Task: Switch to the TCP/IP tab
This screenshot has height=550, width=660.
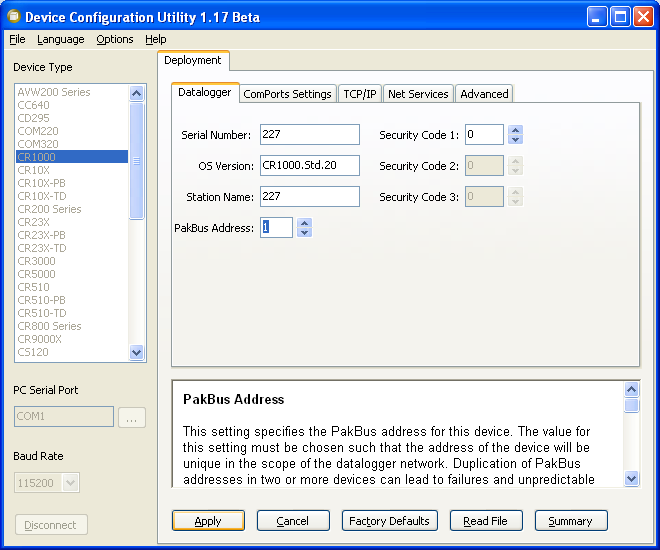Action: pos(360,94)
